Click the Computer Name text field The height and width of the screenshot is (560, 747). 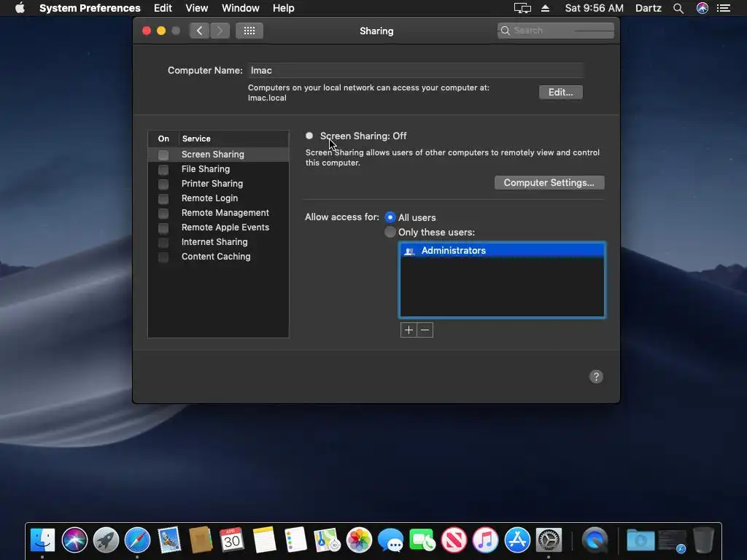(415, 71)
